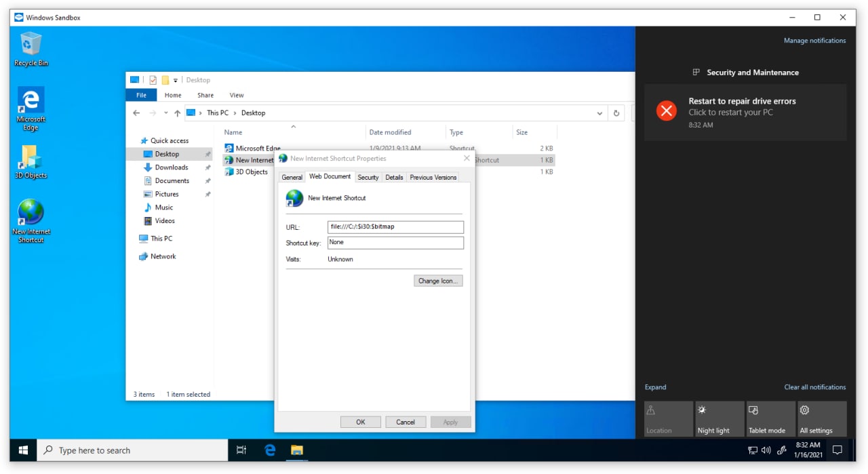Screen dimensions: 868x474
Task: Switch to the Details tab
Action: tap(394, 177)
